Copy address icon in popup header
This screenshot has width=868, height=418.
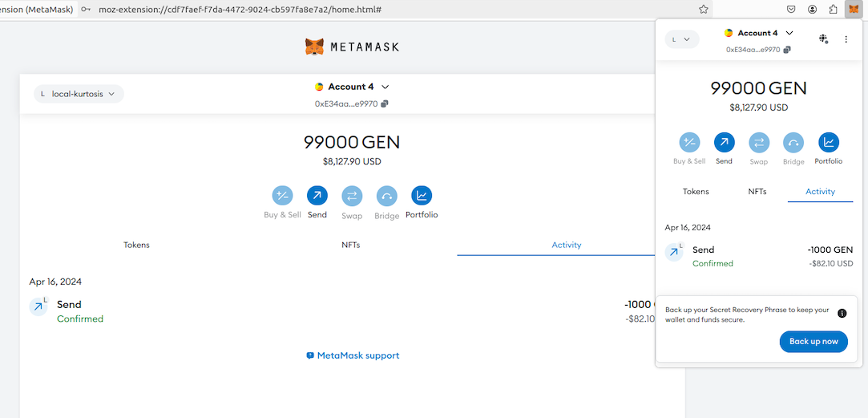[787, 49]
